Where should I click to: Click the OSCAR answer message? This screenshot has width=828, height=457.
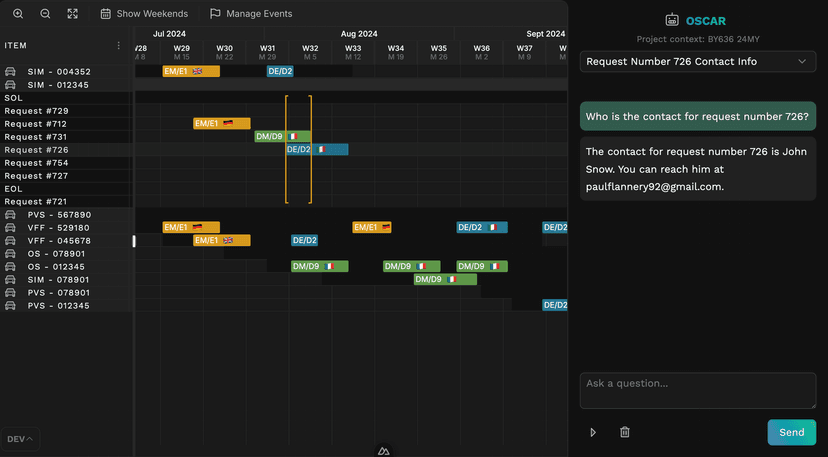pyautogui.click(x=698, y=169)
